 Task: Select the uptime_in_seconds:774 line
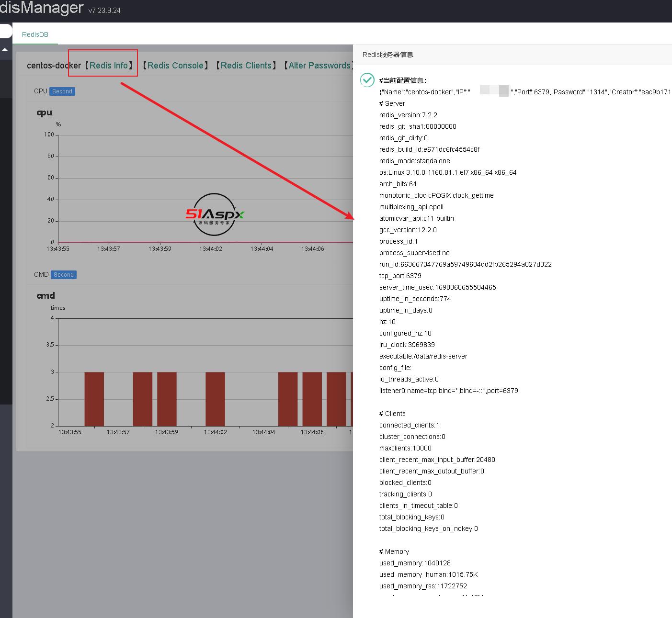click(x=415, y=299)
